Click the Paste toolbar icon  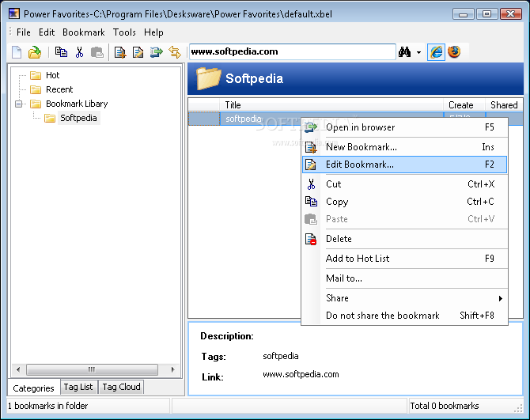[x=97, y=52]
